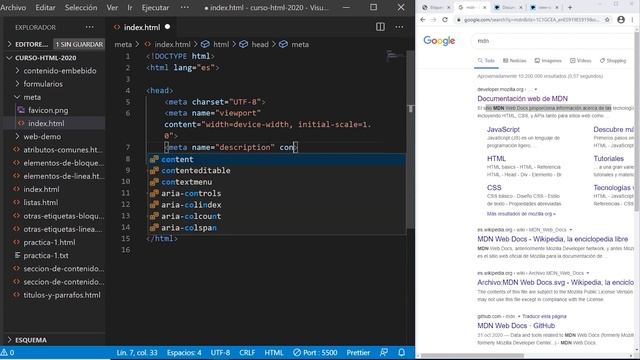Open practica-1.html file
640x360 pixels.
pyautogui.click(x=49, y=242)
